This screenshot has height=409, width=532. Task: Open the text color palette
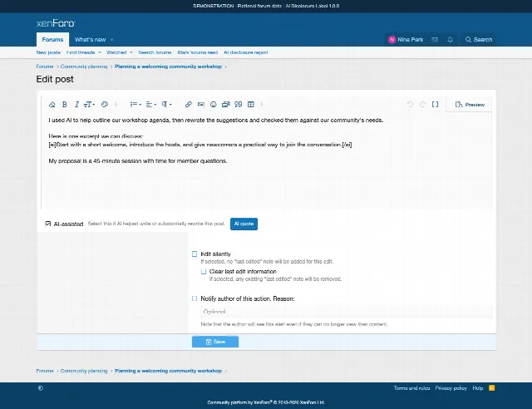[105, 105]
